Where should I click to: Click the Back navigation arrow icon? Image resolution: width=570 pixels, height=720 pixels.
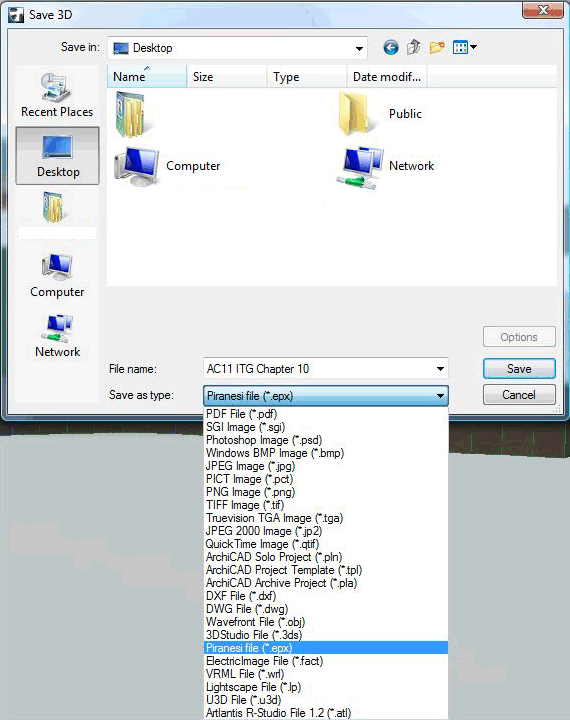coord(390,47)
